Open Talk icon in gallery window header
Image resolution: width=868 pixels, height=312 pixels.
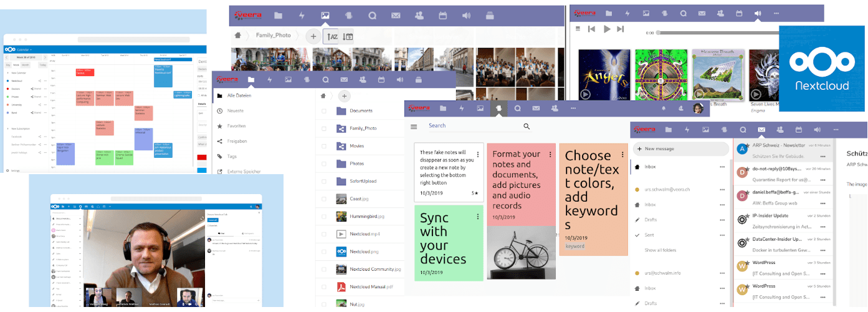(x=372, y=15)
